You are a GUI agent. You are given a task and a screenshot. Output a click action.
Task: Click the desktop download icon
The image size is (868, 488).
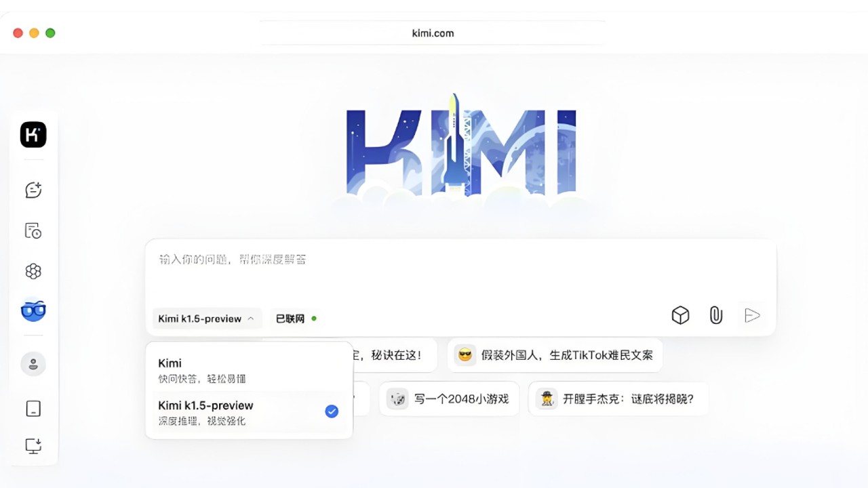point(33,445)
